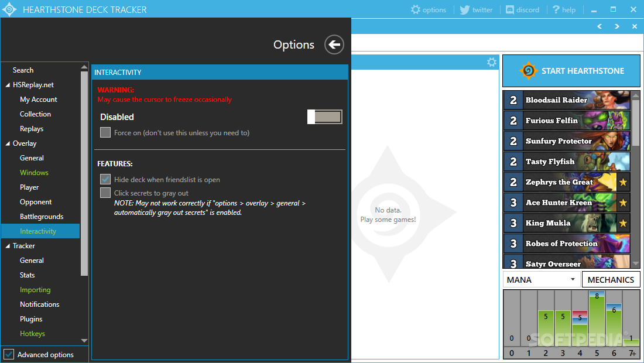Uncheck Hide deck when friendslist is open
644x363 pixels.
(x=105, y=179)
